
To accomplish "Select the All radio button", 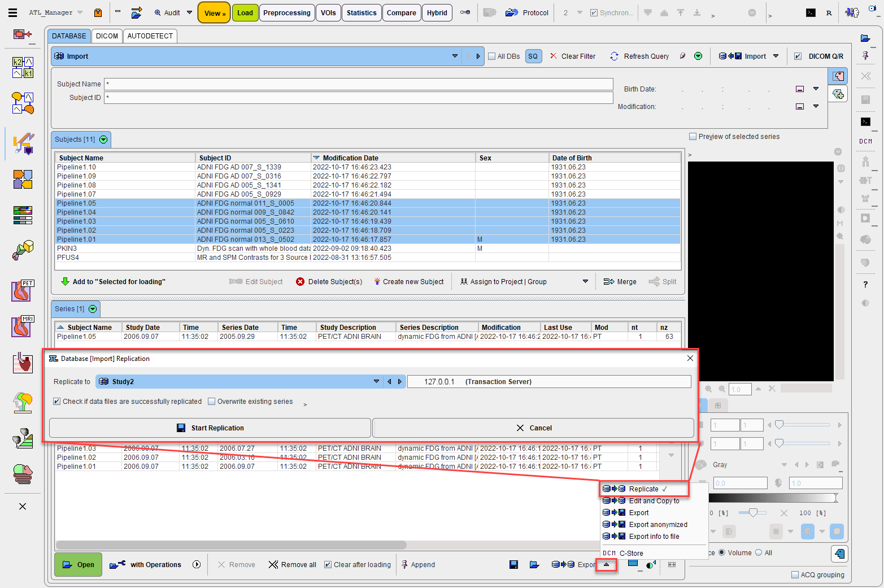I will point(759,552).
